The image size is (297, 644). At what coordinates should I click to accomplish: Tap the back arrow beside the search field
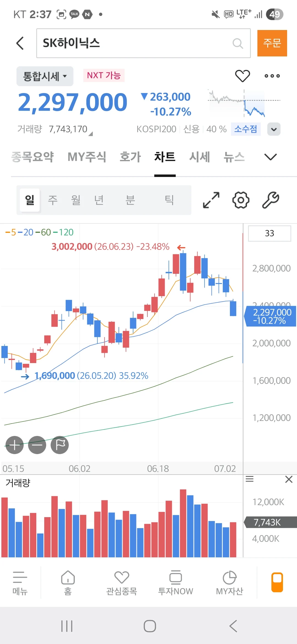(x=20, y=43)
